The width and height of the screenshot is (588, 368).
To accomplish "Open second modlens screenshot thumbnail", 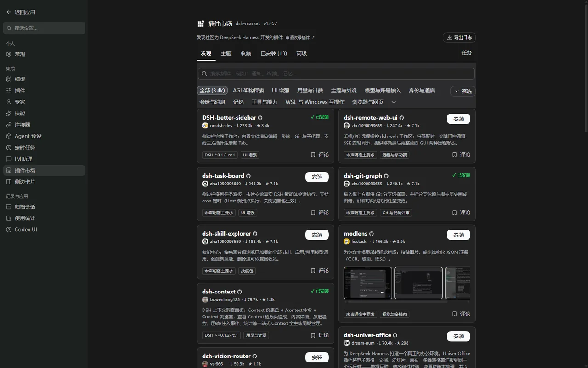I will click(418, 283).
